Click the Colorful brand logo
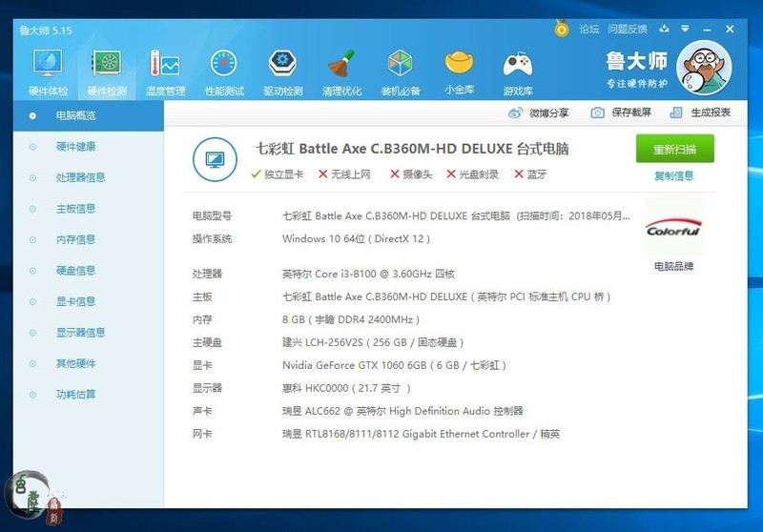Image resolution: width=763 pixels, height=532 pixels. (673, 227)
